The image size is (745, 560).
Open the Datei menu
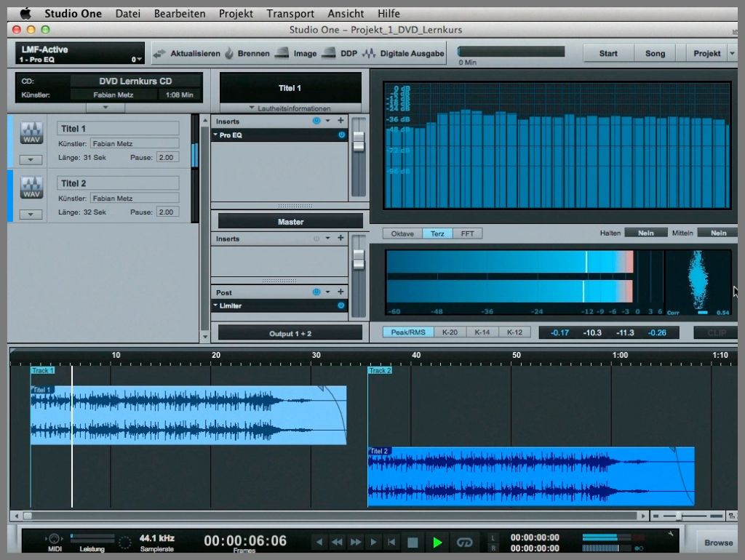pos(128,13)
